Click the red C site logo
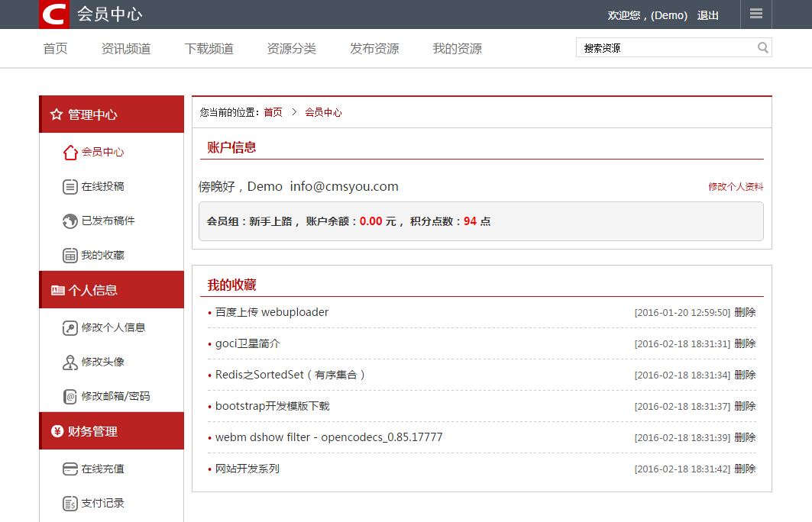Image resolution: width=812 pixels, height=522 pixels. click(54, 14)
